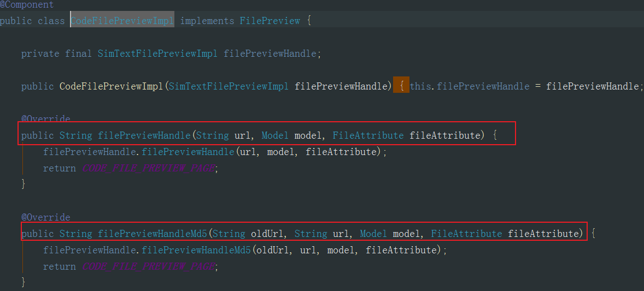Click the CodeFilePreviewImpl constructor name

point(112,86)
